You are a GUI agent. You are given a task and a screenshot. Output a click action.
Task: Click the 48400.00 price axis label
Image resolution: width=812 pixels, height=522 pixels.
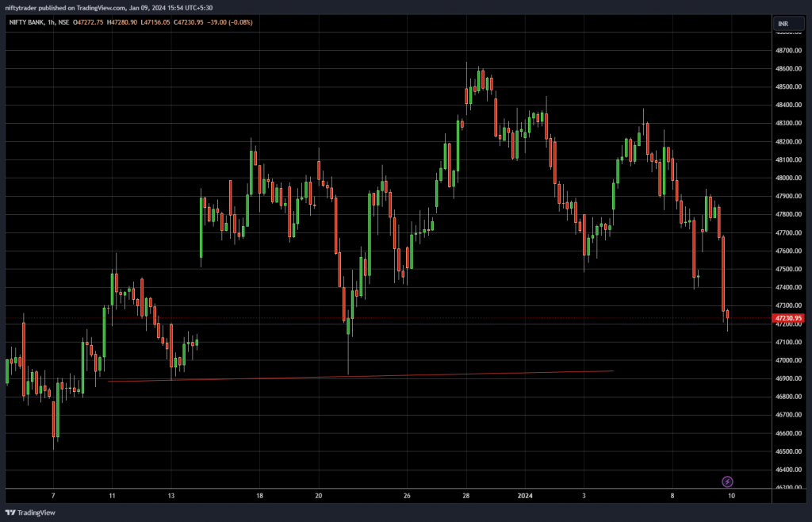788,106
